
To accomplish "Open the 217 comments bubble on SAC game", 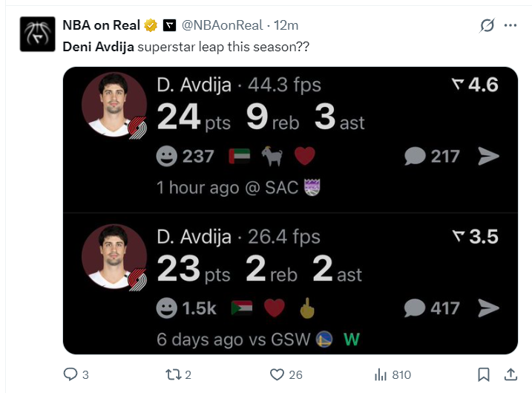I will click(x=432, y=156).
